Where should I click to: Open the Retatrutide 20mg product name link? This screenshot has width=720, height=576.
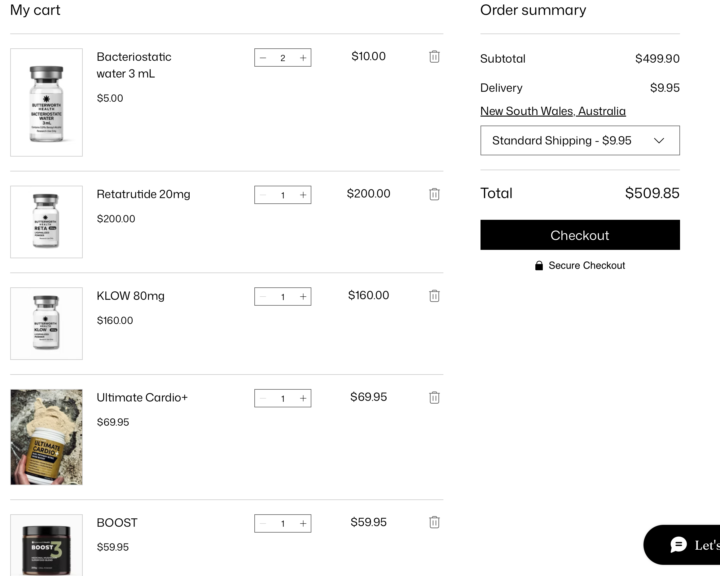(143, 194)
